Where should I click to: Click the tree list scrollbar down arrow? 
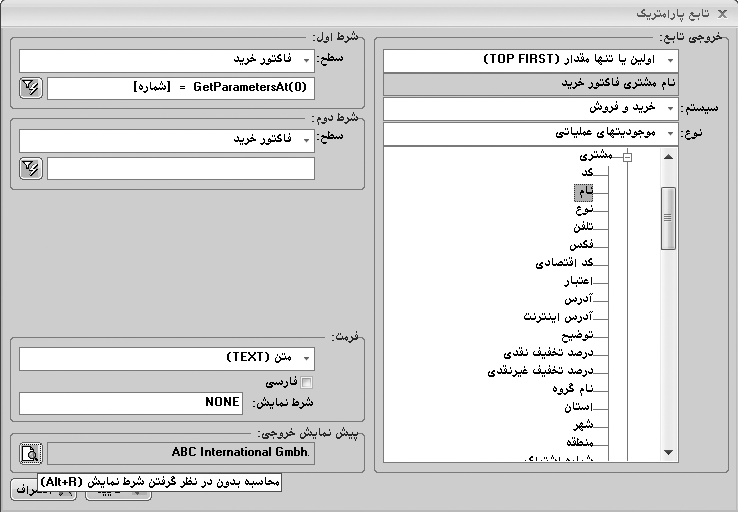(668, 453)
